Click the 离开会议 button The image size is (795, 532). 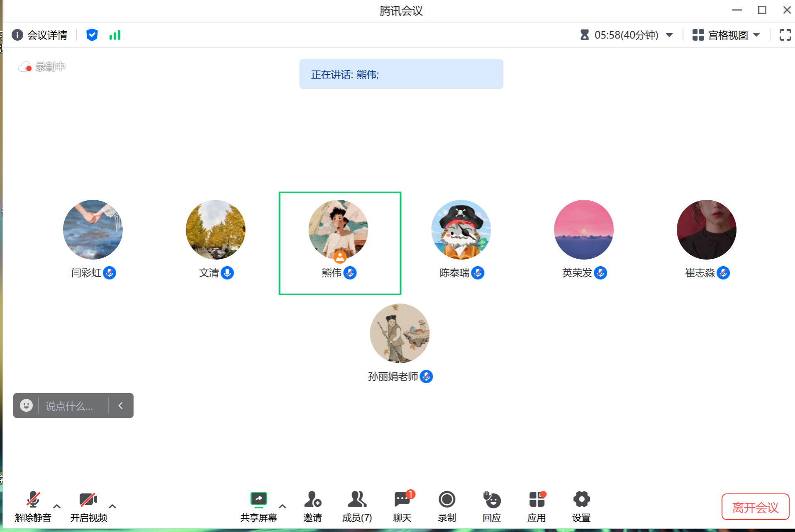[x=755, y=507]
